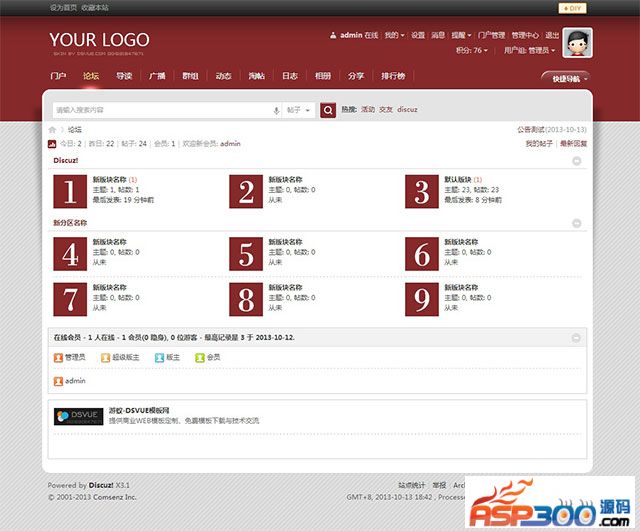Open the 最新回复 link
This screenshot has height=531, width=640.
[573, 144]
